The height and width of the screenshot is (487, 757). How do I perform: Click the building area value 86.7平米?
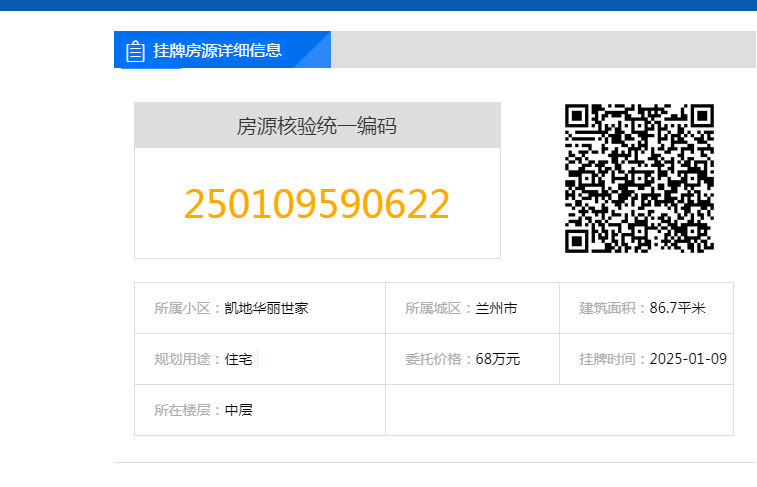pos(677,308)
